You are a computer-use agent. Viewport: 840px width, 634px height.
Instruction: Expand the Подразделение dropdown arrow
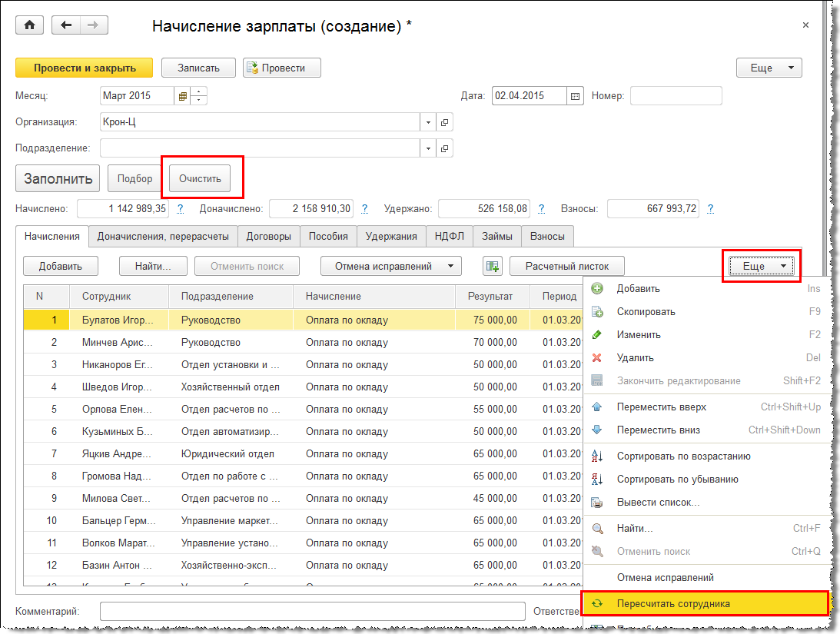tap(428, 148)
